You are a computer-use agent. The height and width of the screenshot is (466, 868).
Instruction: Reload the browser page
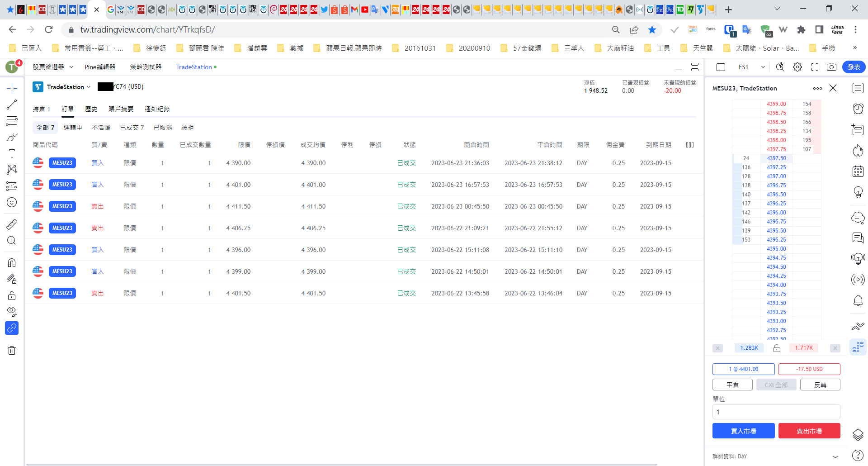(49, 29)
